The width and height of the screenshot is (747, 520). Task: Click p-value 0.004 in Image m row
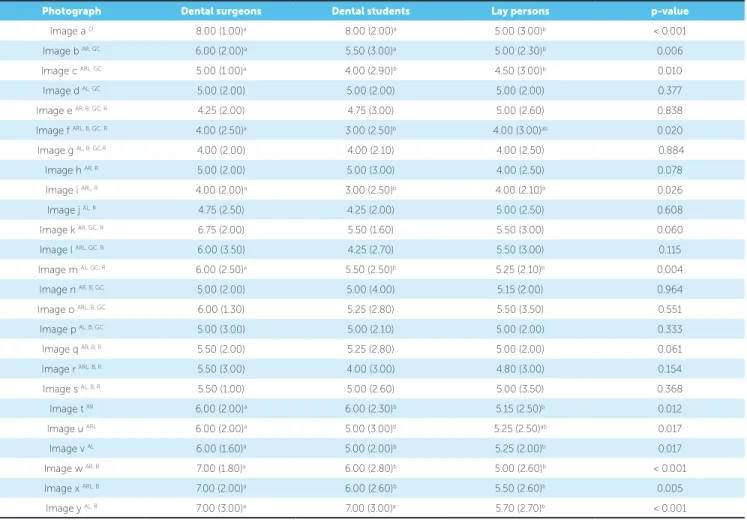pos(670,270)
